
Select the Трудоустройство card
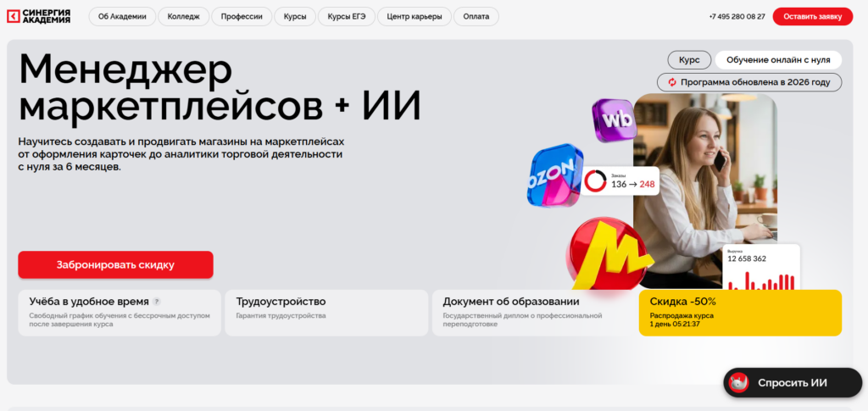tap(326, 313)
